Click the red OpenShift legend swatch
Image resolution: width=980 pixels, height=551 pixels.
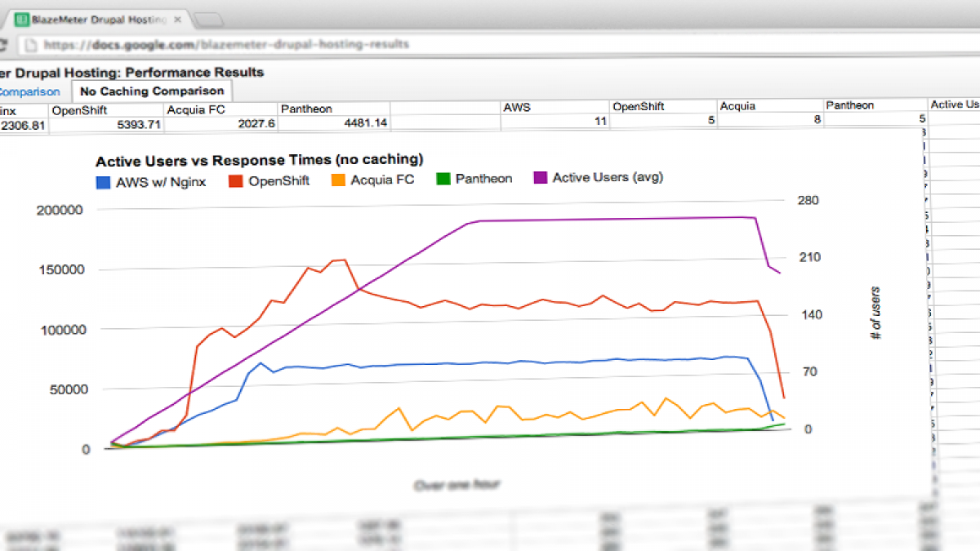click(x=237, y=180)
